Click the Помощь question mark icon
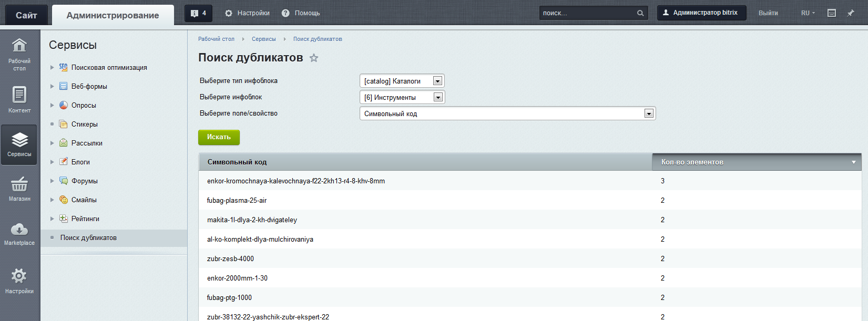 285,13
